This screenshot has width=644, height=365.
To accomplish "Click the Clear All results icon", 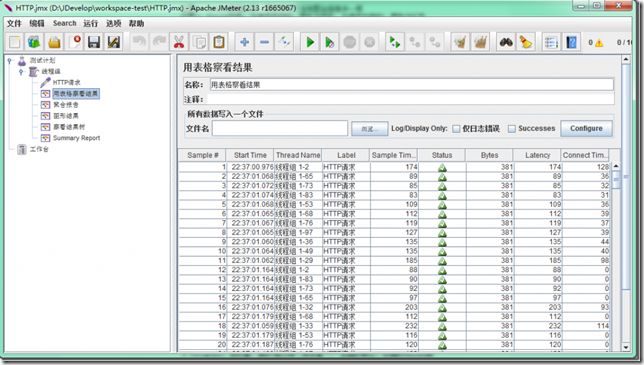I will (x=480, y=42).
